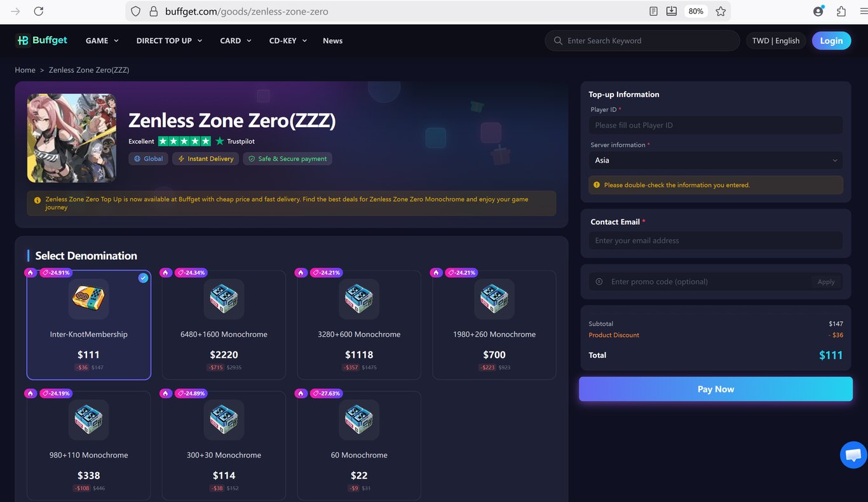Apply the promo code
Image resolution: width=868 pixels, height=502 pixels.
pyautogui.click(x=826, y=282)
